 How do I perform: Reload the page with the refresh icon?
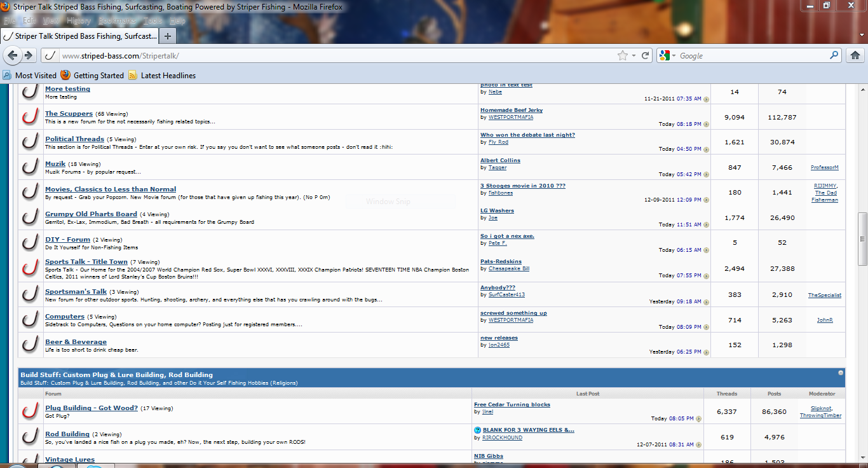646,55
